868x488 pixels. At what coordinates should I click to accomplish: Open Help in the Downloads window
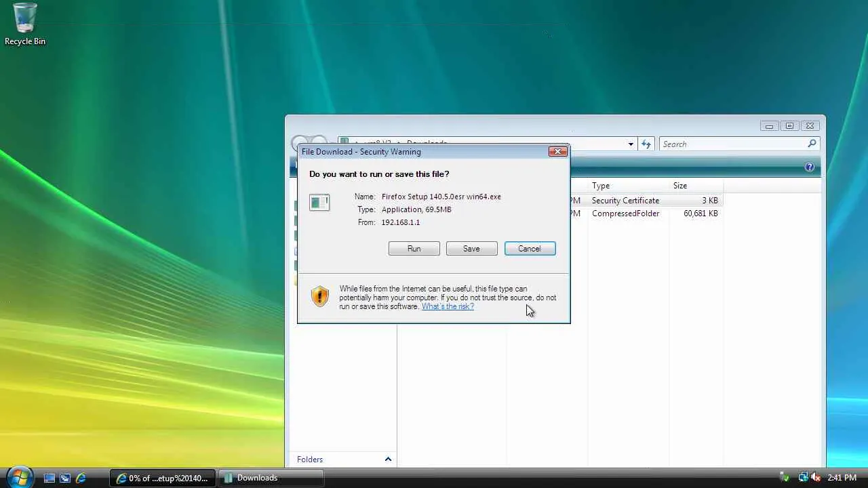(x=810, y=167)
